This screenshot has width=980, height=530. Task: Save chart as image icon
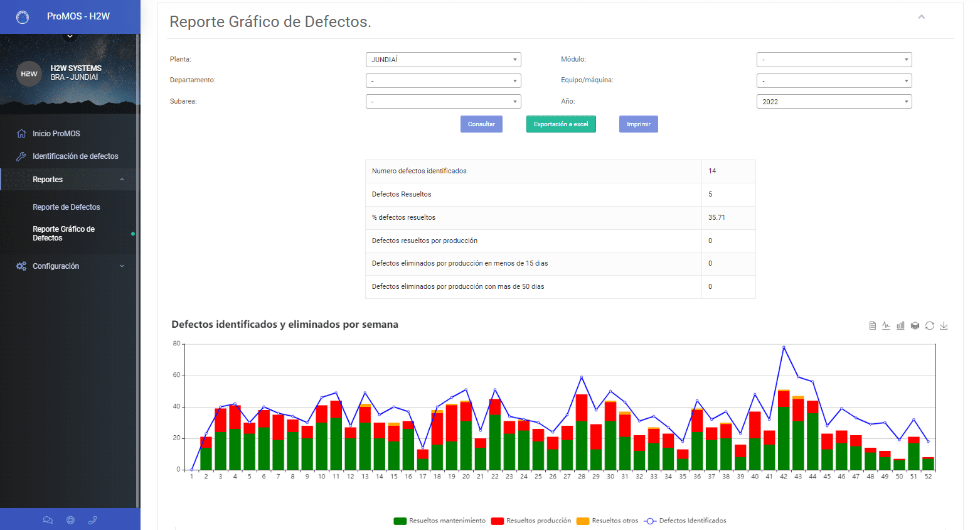944,326
